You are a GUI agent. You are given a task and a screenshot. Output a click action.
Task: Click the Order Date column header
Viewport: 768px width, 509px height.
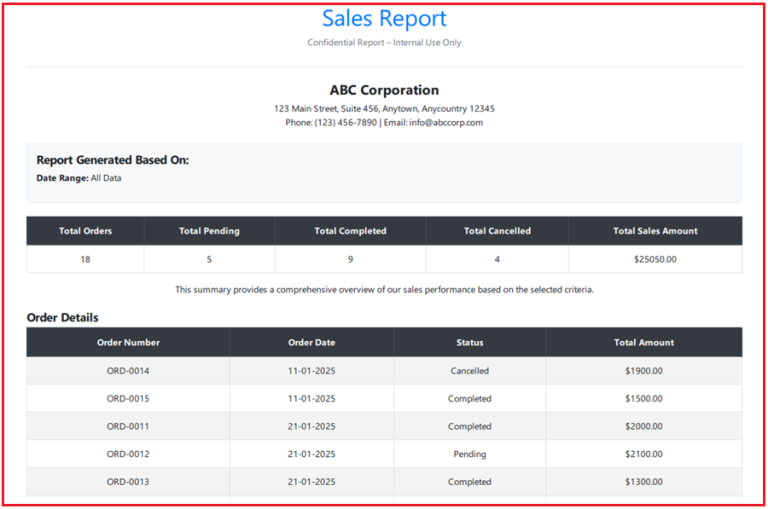[311, 342]
